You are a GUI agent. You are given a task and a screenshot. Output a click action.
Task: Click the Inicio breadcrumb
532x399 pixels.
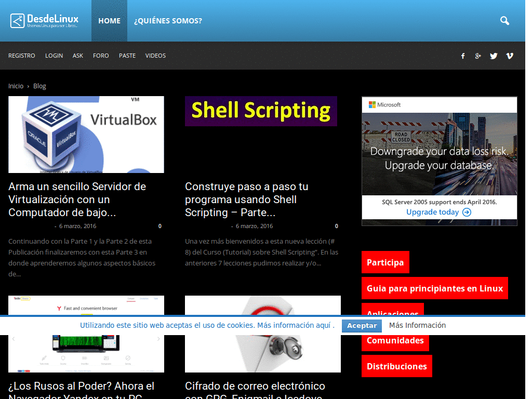(x=16, y=86)
